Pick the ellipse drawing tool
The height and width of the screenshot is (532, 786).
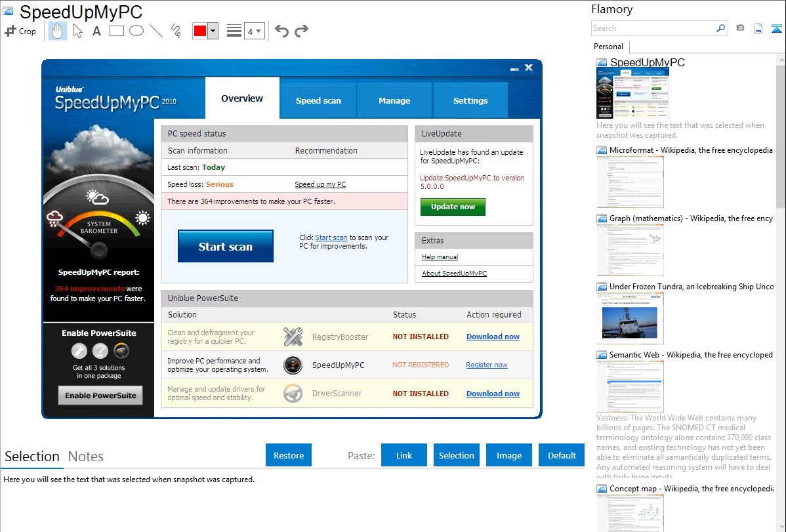(x=136, y=31)
